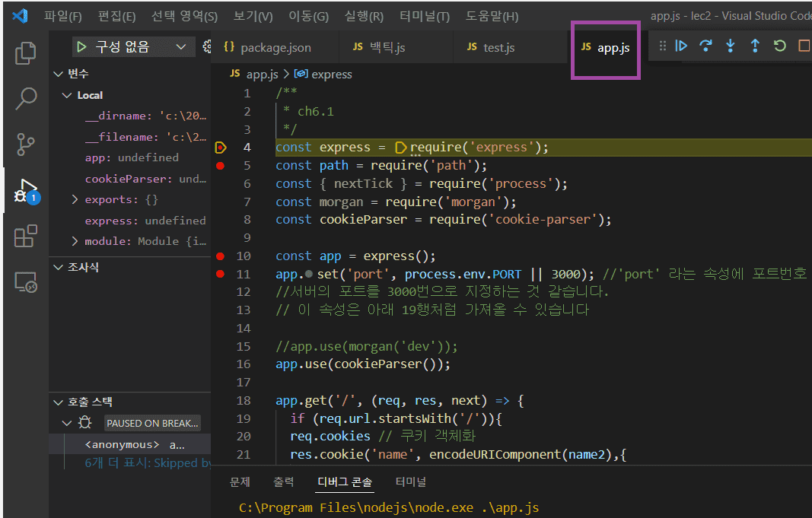Click the debug Continue button
The height and width of the screenshot is (518, 812).
pyautogui.click(x=682, y=46)
